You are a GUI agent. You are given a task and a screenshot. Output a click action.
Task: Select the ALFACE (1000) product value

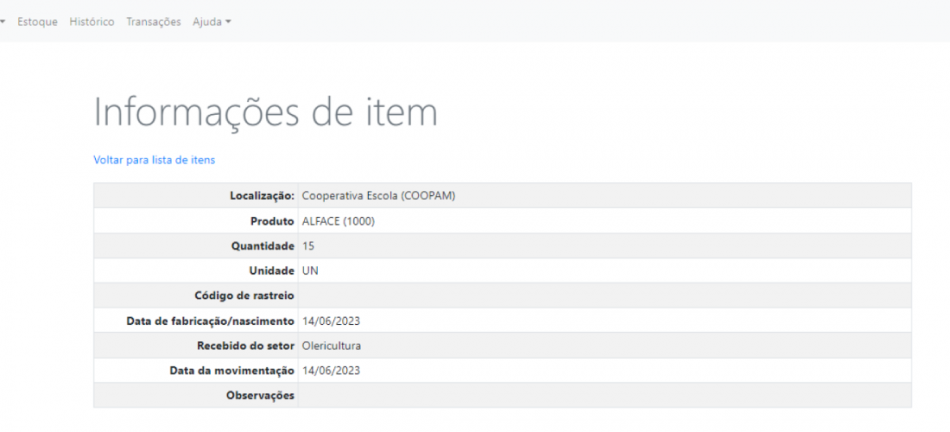pyautogui.click(x=338, y=221)
